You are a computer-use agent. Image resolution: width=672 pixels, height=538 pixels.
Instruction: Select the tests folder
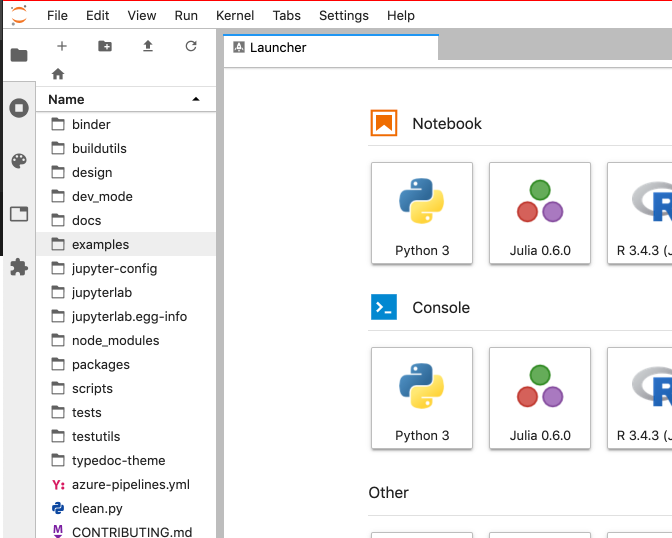click(126, 412)
